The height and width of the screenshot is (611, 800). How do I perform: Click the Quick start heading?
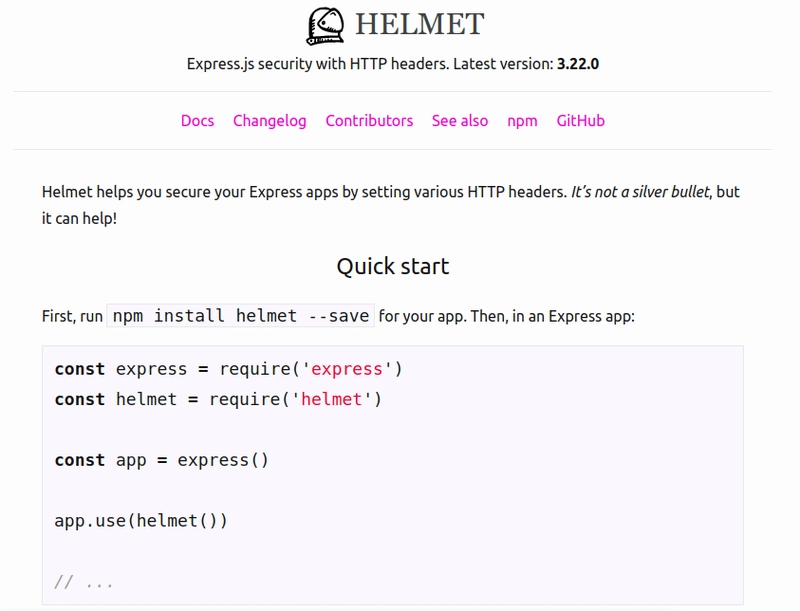point(393,266)
